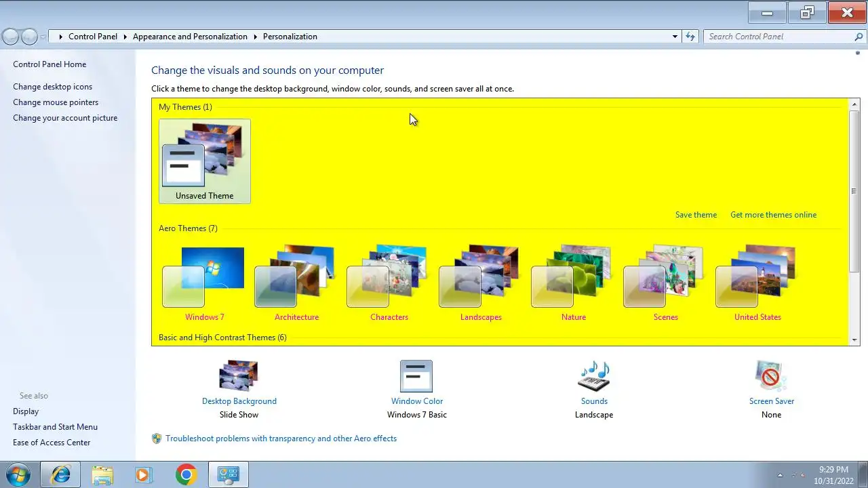Open Windows Media Player from taskbar
The image size is (868, 488).
pos(144,474)
